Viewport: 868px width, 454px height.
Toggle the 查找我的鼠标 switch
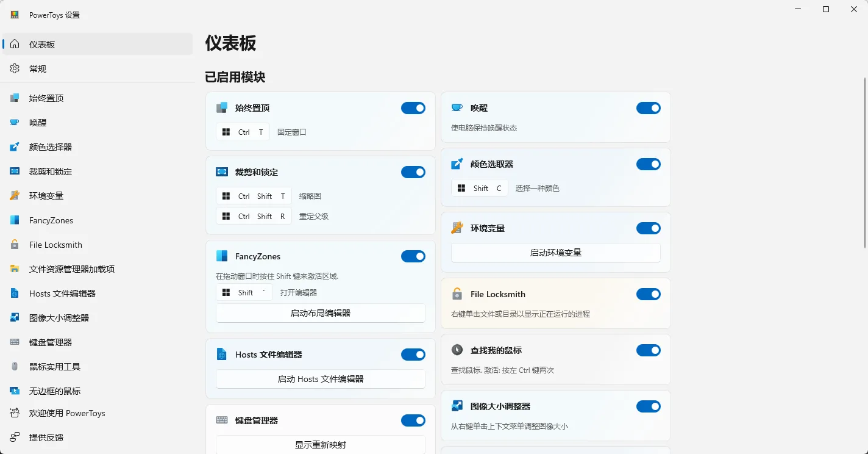point(649,350)
